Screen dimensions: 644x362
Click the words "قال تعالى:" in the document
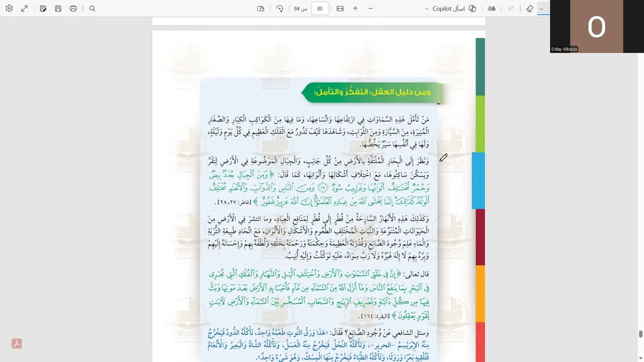pos(416,274)
